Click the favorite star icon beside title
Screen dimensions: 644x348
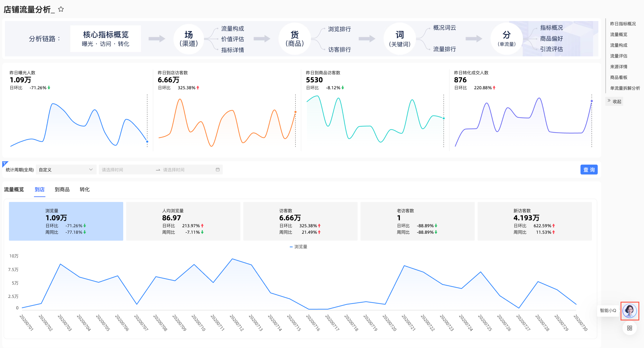tap(61, 9)
